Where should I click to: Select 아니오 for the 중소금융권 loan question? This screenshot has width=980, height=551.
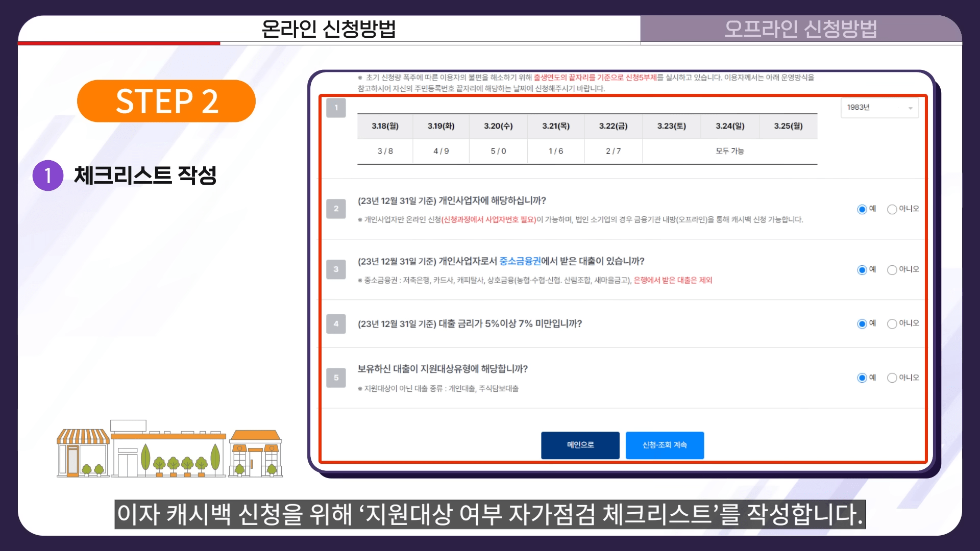point(892,270)
